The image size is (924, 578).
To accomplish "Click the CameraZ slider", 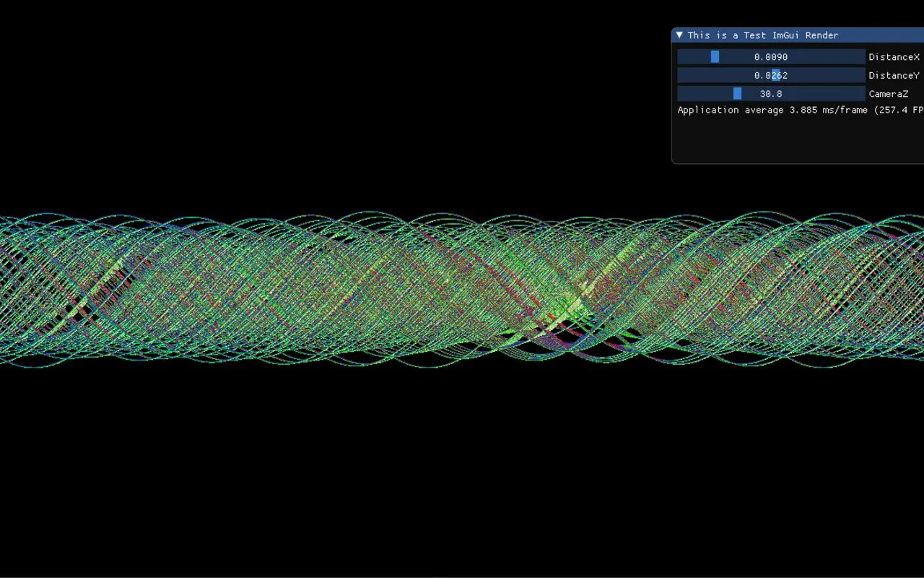I will 771,94.
